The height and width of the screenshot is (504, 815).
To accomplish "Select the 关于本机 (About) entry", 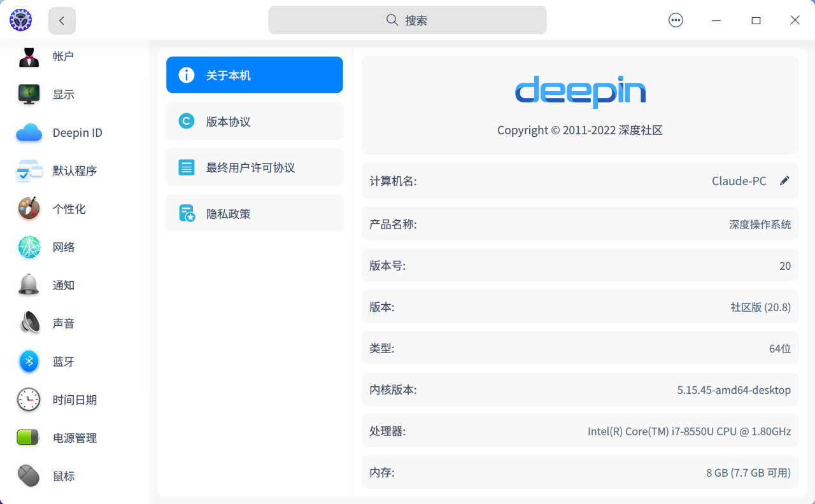I will pos(254,74).
